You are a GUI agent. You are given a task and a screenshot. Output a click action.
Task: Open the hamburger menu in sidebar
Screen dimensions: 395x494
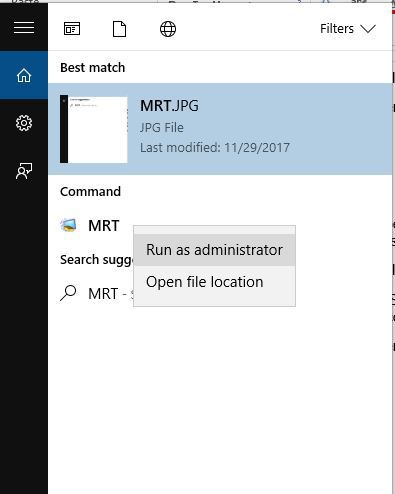[x=24, y=28]
